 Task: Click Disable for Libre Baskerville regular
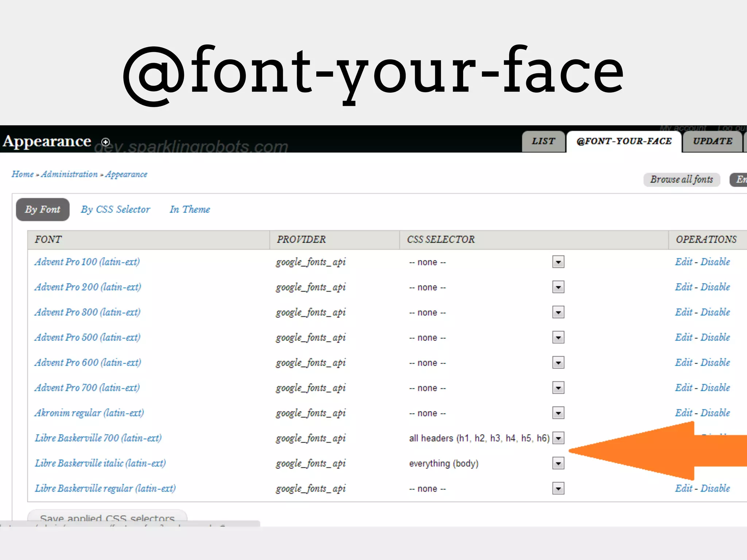point(715,488)
